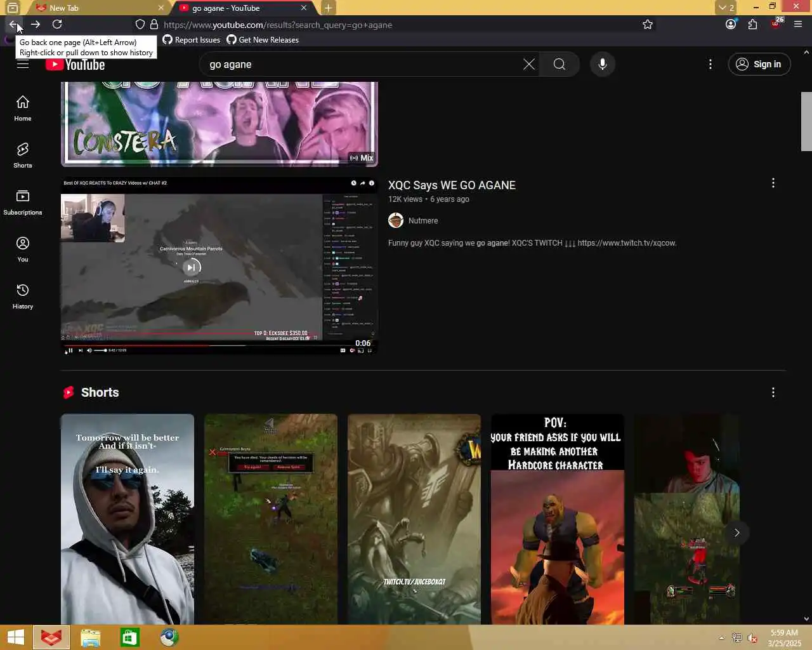Click the site security padlock icon
812x650 pixels.
(154, 24)
